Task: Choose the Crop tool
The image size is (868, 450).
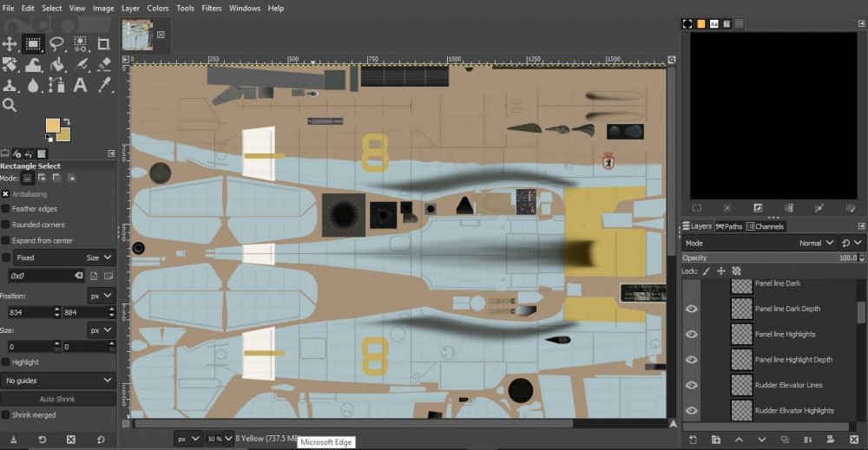Action: (104, 43)
